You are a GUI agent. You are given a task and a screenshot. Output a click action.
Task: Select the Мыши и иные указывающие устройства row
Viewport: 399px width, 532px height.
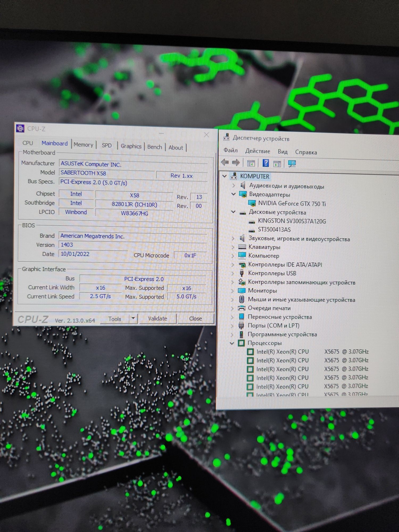pos(301,300)
